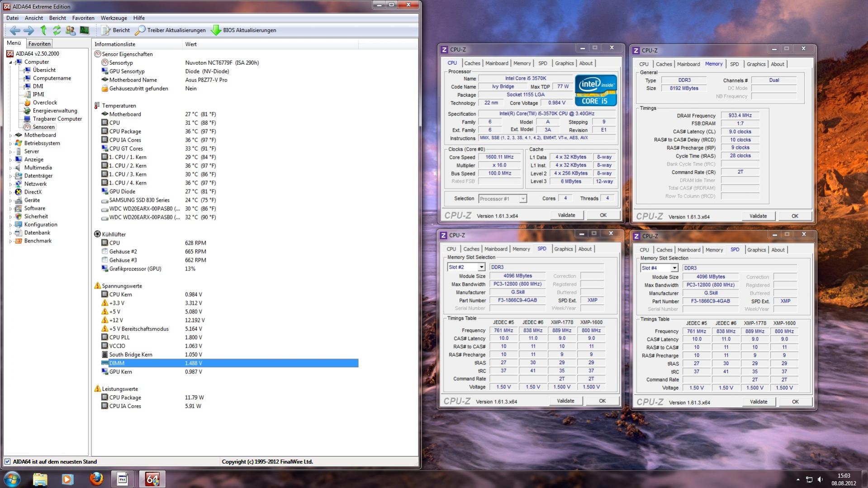This screenshot has width=868, height=488.
Task: Select the Motherboard Name row
Action: [229, 80]
